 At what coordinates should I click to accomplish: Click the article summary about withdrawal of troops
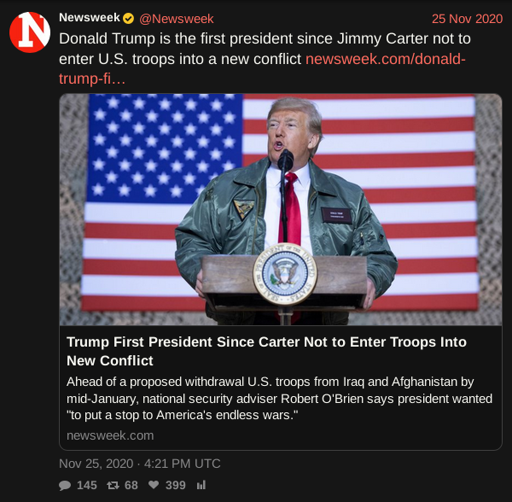point(279,398)
